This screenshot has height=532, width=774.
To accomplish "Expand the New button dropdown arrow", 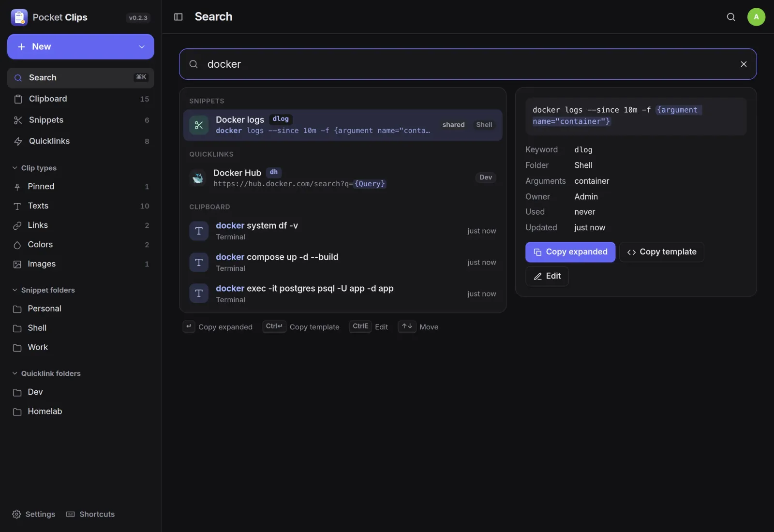I will (x=142, y=47).
